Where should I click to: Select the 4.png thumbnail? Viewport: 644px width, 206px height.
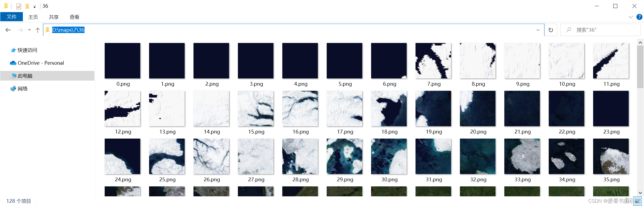click(300, 61)
